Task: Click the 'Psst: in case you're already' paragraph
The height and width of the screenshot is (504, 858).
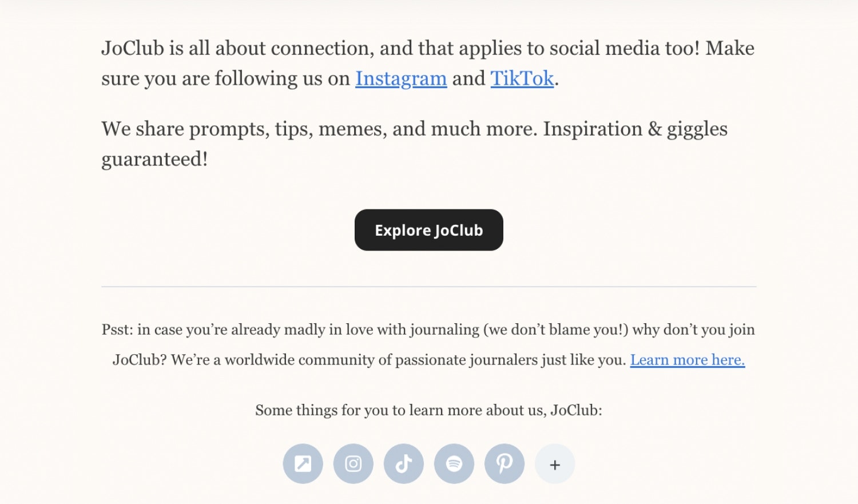Action: coord(428,344)
